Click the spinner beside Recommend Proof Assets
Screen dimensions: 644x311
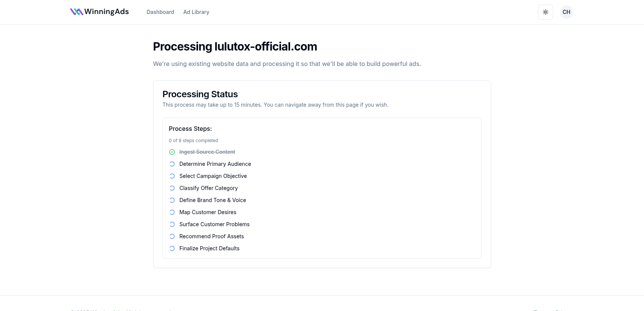(x=172, y=236)
